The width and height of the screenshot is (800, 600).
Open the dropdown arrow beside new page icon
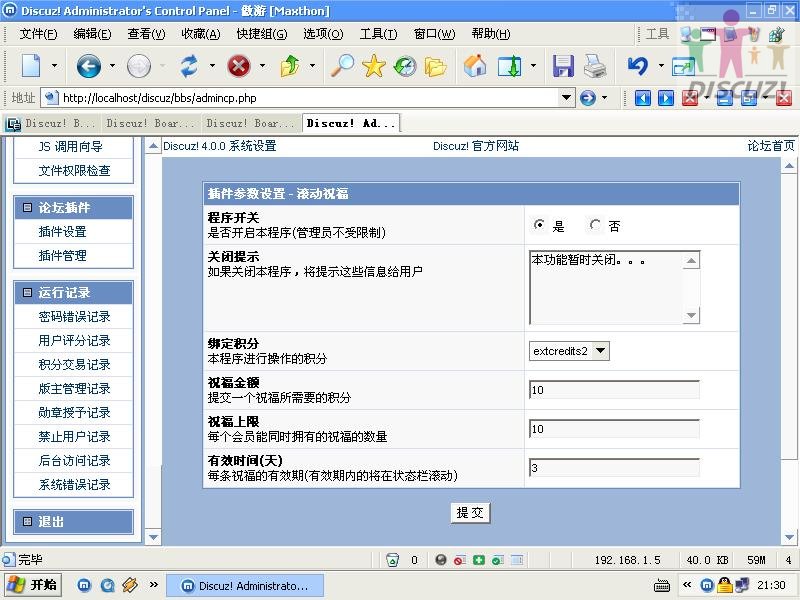[54, 66]
